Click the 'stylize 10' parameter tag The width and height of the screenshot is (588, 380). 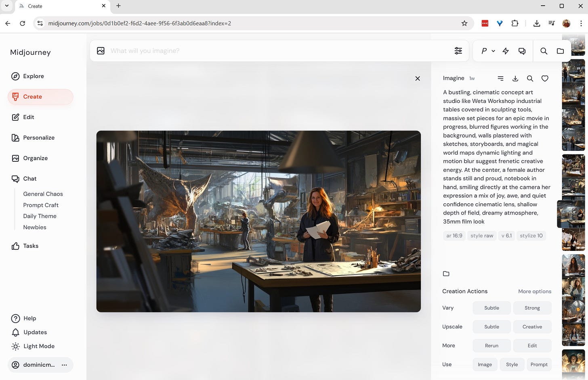[x=531, y=236]
